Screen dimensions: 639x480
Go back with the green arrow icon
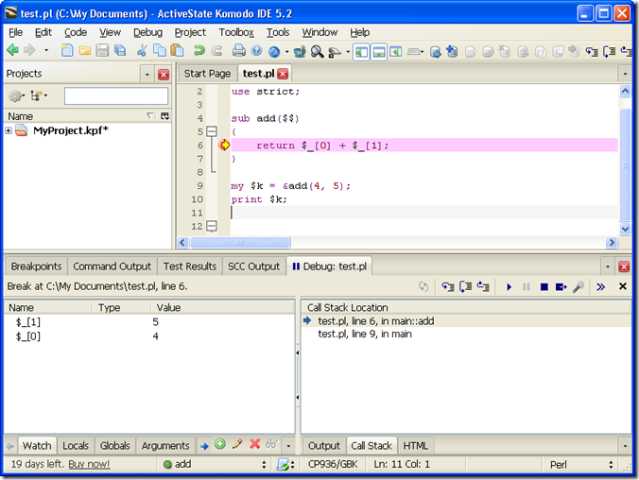tap(13, 51)
